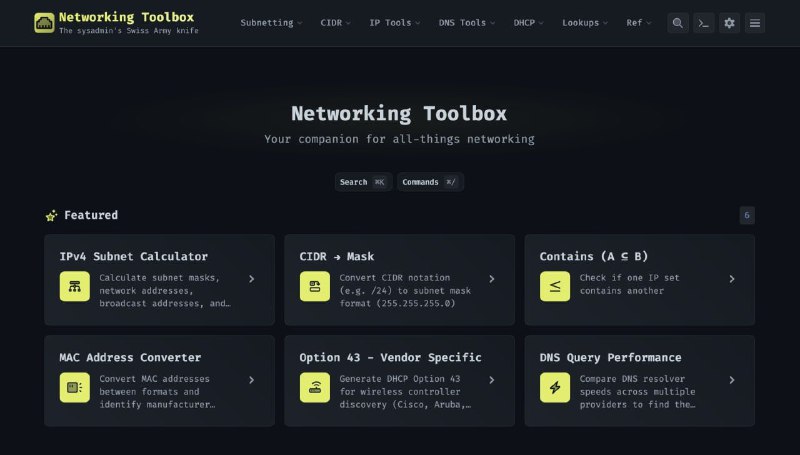
Task: Click the IPv4 Subnet Calculator network icon
Action: [x=74, y=287]
